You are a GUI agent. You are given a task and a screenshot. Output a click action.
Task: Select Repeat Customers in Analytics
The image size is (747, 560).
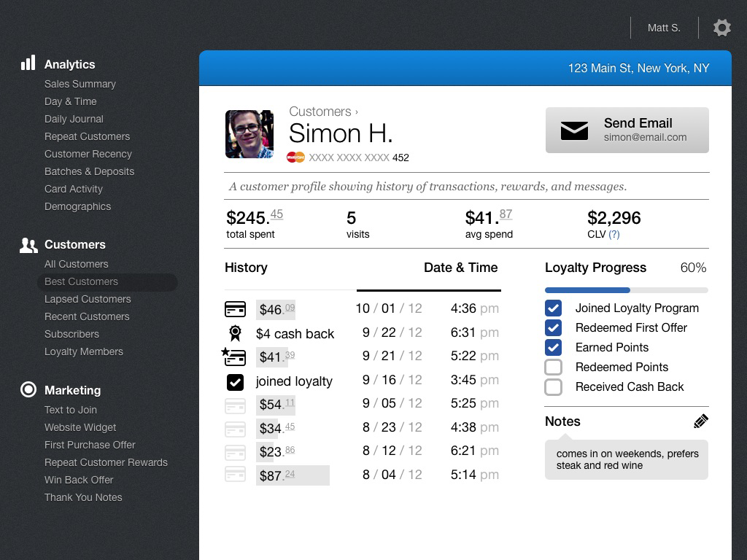88,136
